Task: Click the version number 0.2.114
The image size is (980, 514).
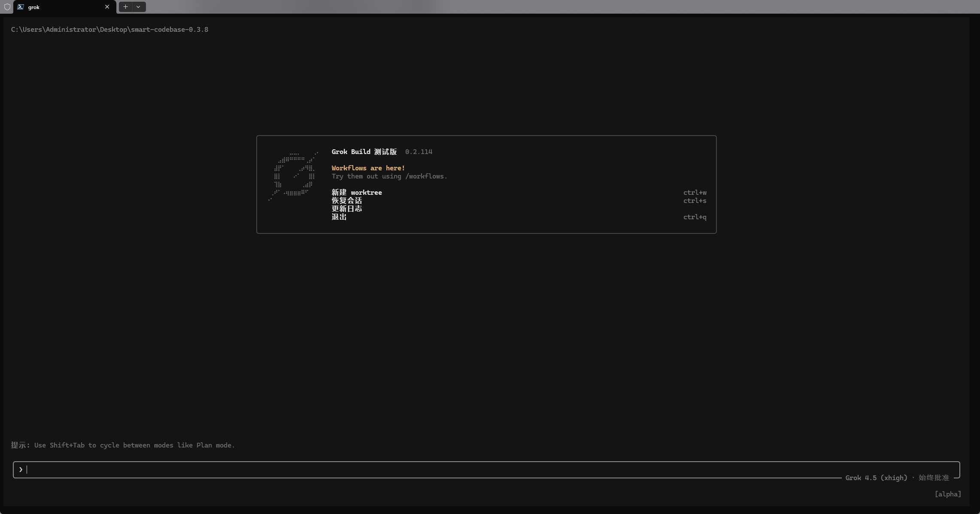Action: click(419, 152)
